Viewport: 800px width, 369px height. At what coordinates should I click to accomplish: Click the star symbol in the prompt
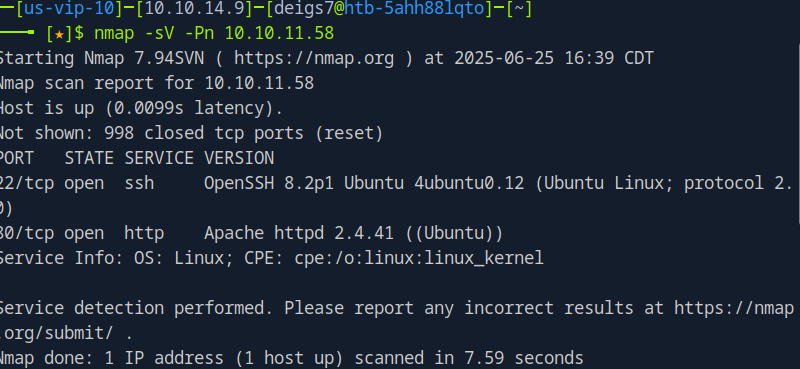point(60,34)
